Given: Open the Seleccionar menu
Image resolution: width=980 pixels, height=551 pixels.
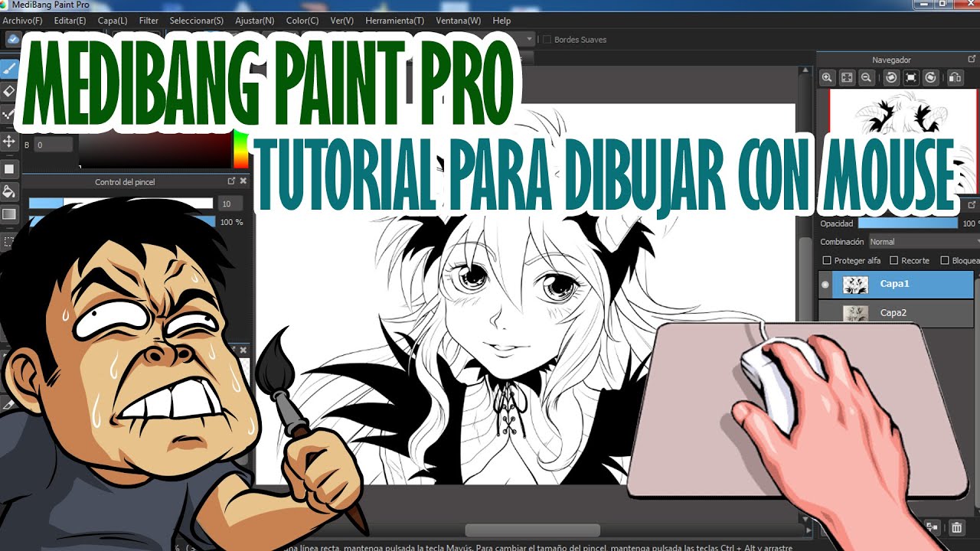Looking at the screenshot, I should click(x=197, y=21).
